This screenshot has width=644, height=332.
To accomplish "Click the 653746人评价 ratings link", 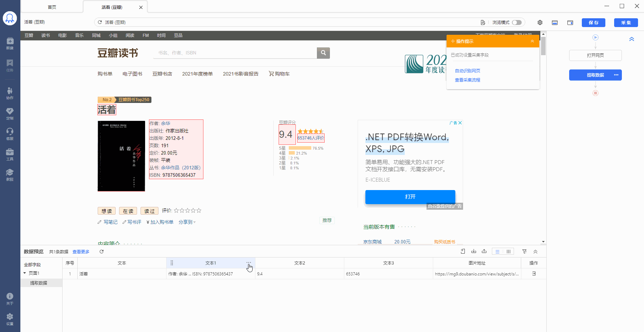I will [311, 138].
